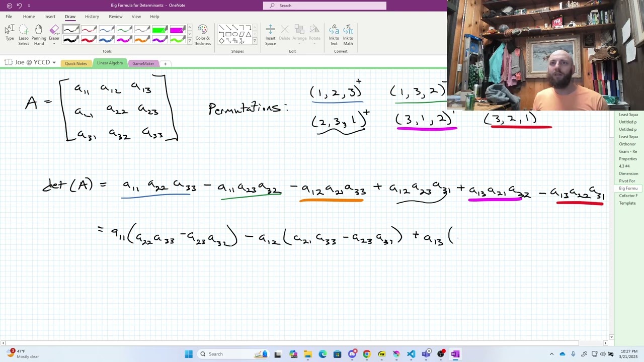Choose the thin blue pen

tap(107, 30)
